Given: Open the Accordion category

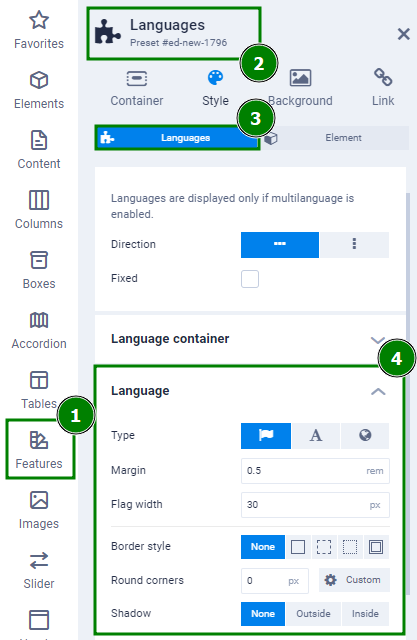Looking at the screenshot, I should [39, 330].
